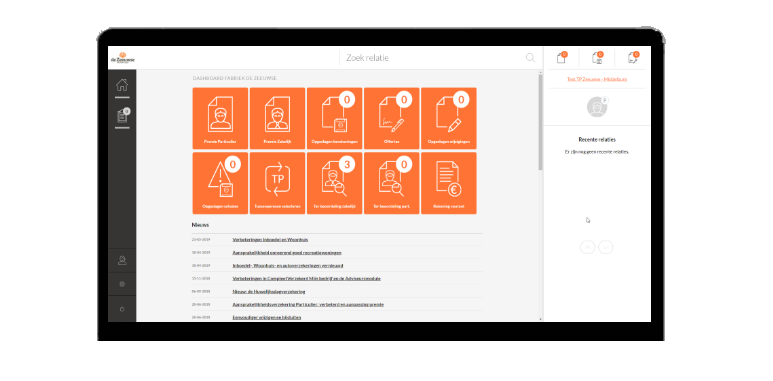Click the down chevron button below Recente relaties
Image resolution: width=773 pixels, height=381 pixels.
click(605, 247)
